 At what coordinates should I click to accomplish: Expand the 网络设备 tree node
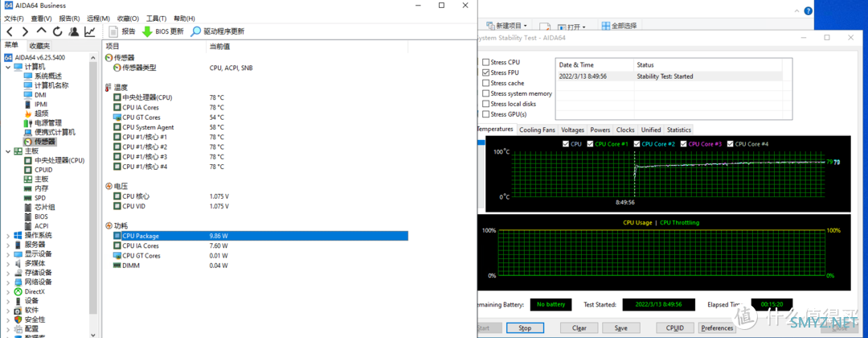(x=8, y=282)
